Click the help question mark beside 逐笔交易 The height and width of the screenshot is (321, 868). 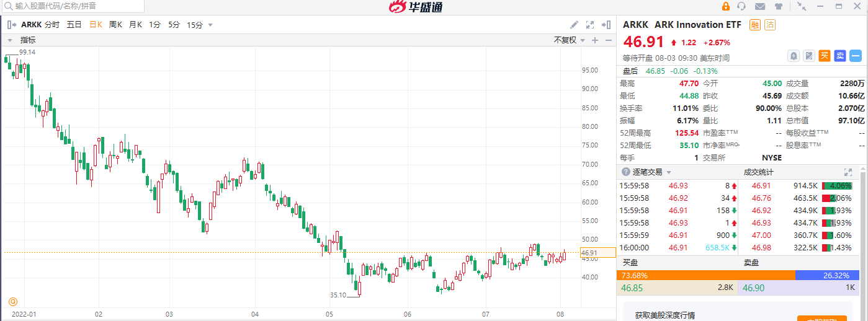[x=626, y=172]
